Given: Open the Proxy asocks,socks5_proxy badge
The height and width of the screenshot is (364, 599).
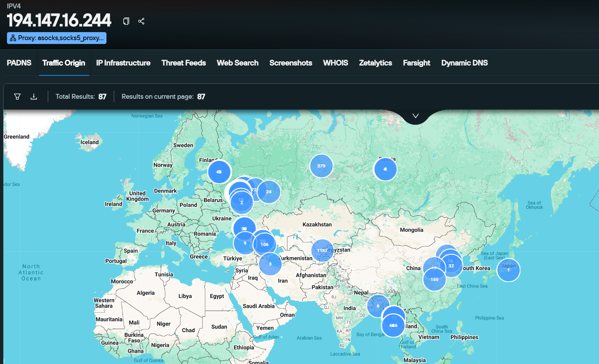Looking at the screenshot, I should click(57, 37).
